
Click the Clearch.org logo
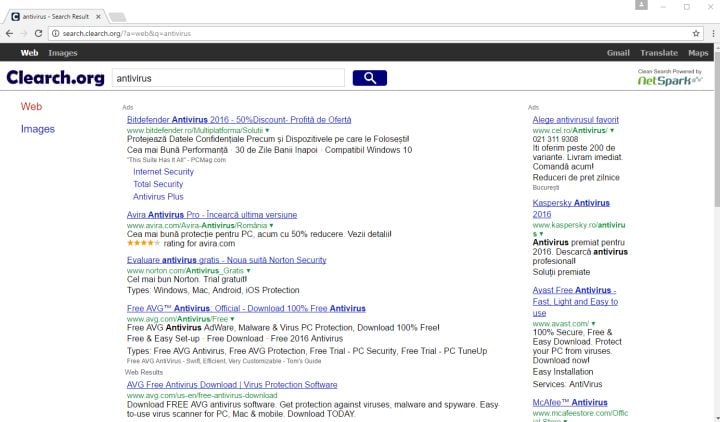click(56, 78)
